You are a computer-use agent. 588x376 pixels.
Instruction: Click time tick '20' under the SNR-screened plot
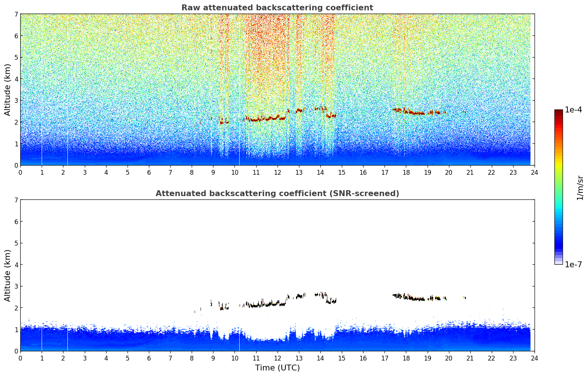click(x=449, y=358)
